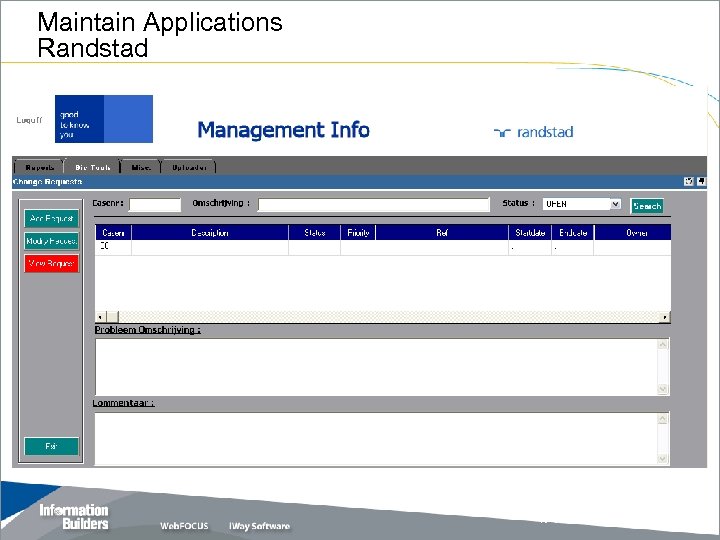Viewport: 720px width, 540px height.
Task: Click the Casenr column header
Action: pos(113,233)
